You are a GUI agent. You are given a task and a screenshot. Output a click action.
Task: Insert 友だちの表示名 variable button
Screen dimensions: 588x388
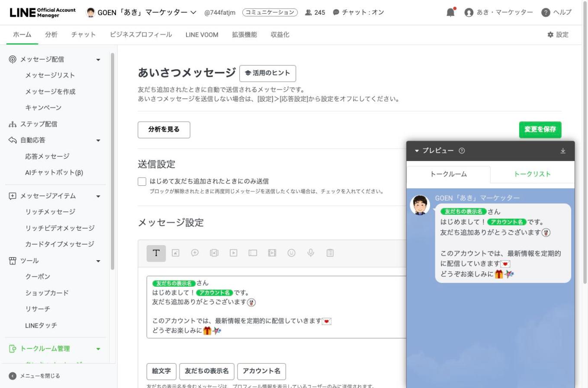[207, 371]
